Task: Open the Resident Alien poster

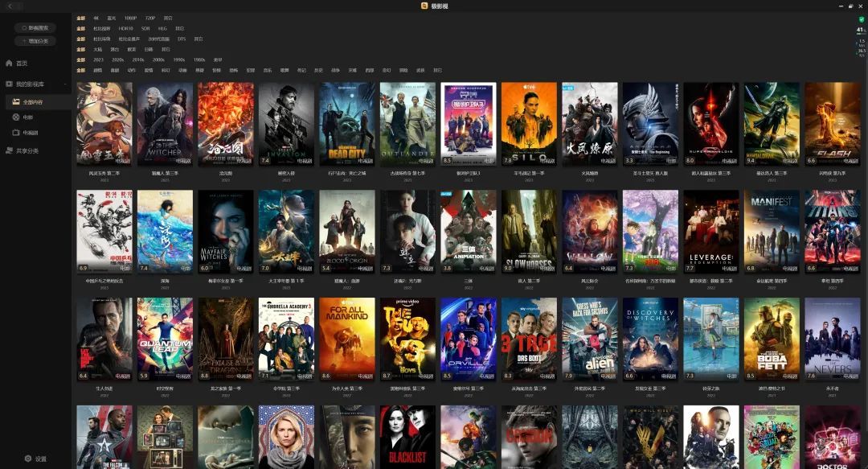Action: coord(590,339)
